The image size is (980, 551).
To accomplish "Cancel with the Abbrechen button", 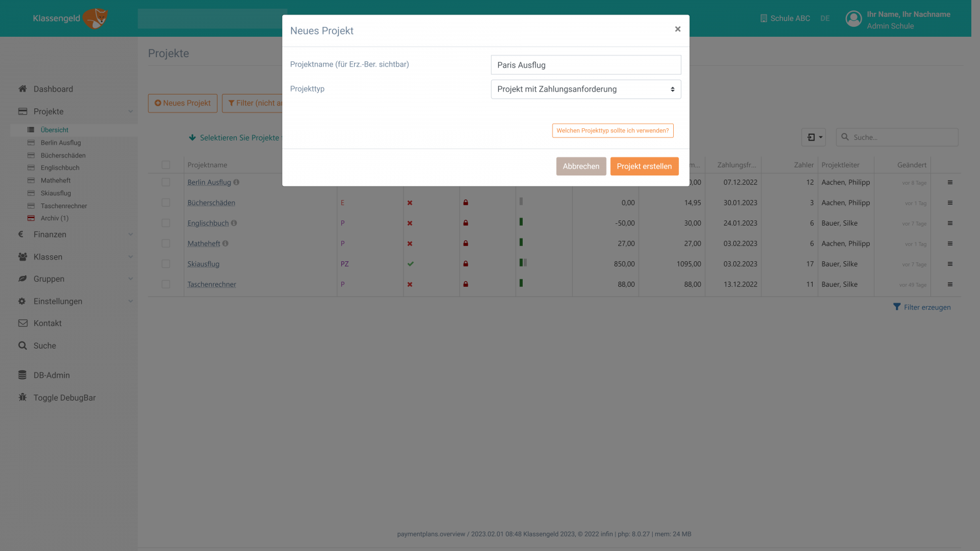I will point(581,166).
